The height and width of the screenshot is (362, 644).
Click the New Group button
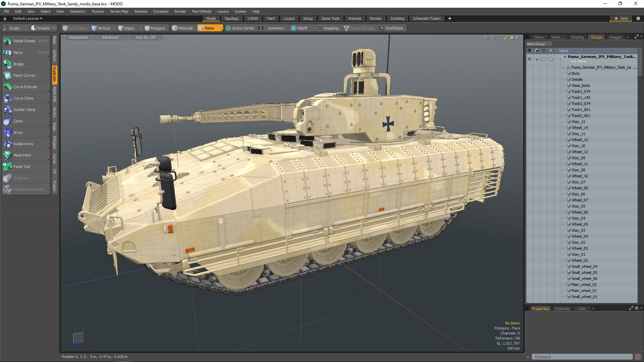[539, 44]
